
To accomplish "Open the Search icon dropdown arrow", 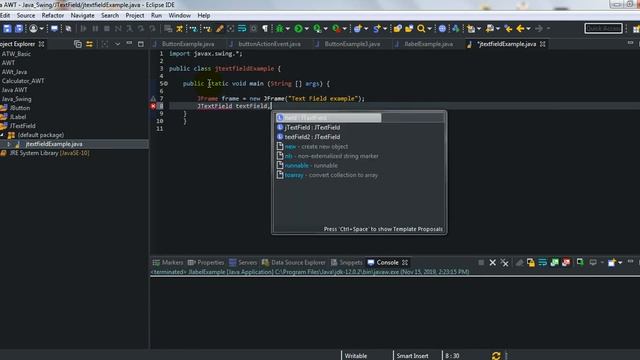I will click(x=429, y=29).
